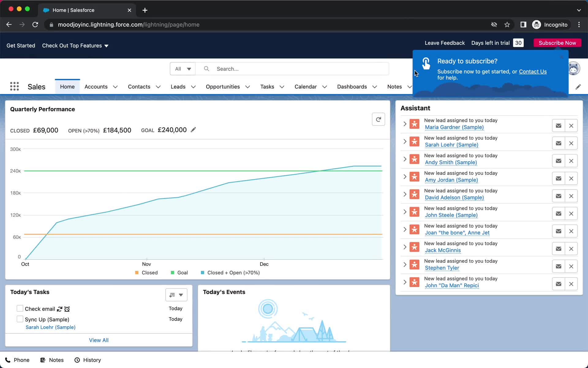This screenshot has width=588, height=368.
Task: Click the lead icon beside Jack McGinnis
Action: [414, 247]
